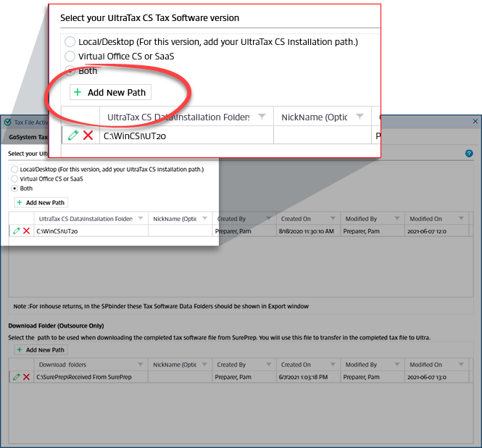Open Modified By filter in UltraTax paths table
482x448 pixels.
pos(397,218)
